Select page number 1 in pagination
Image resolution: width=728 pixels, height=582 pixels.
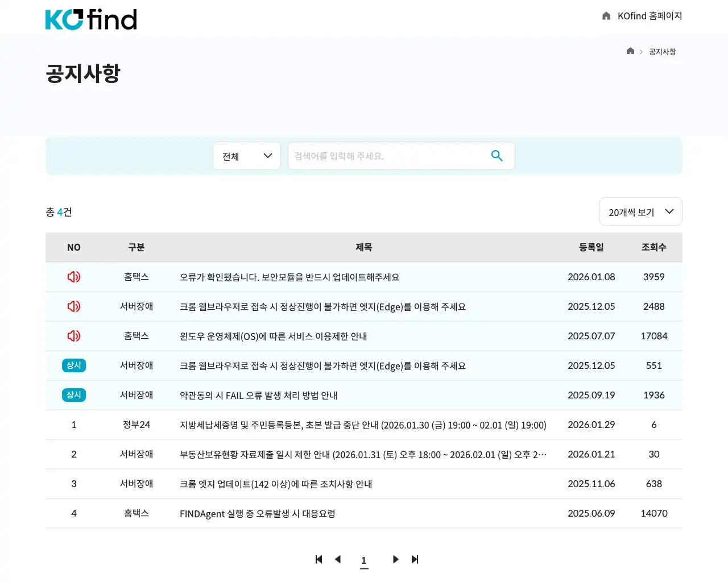coord(364,559)
